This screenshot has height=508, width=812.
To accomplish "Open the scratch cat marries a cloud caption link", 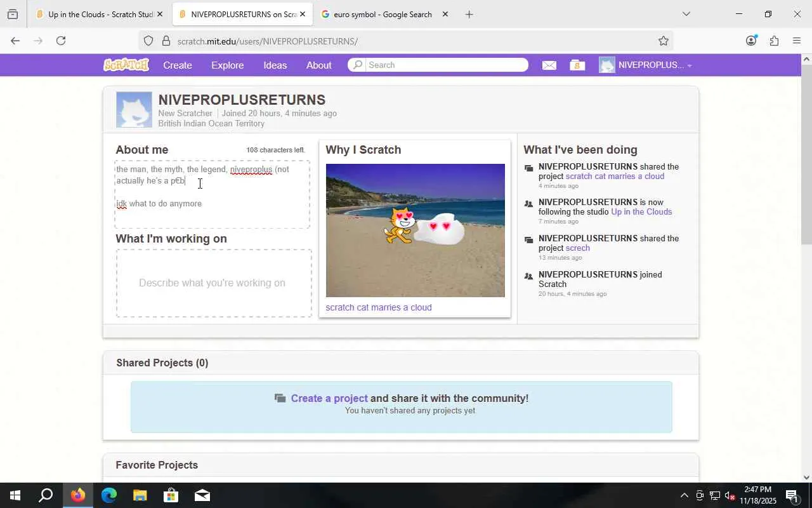I will [x=379, y=307].
